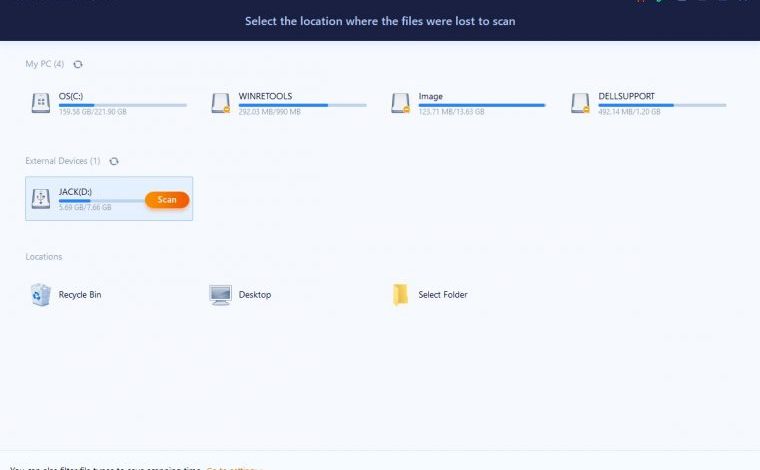Choose the Desktop location icon

pyautogui.click(x=221, y=295)
